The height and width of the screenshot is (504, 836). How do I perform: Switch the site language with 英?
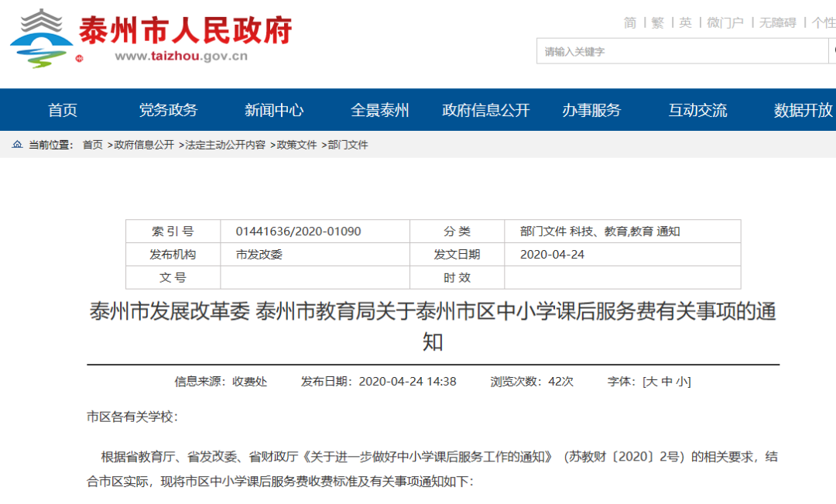point(686,23)
